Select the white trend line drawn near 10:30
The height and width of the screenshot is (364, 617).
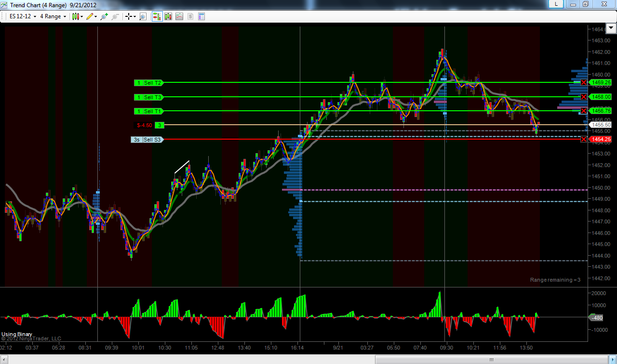pyautogui.click(x=182, y=167)
